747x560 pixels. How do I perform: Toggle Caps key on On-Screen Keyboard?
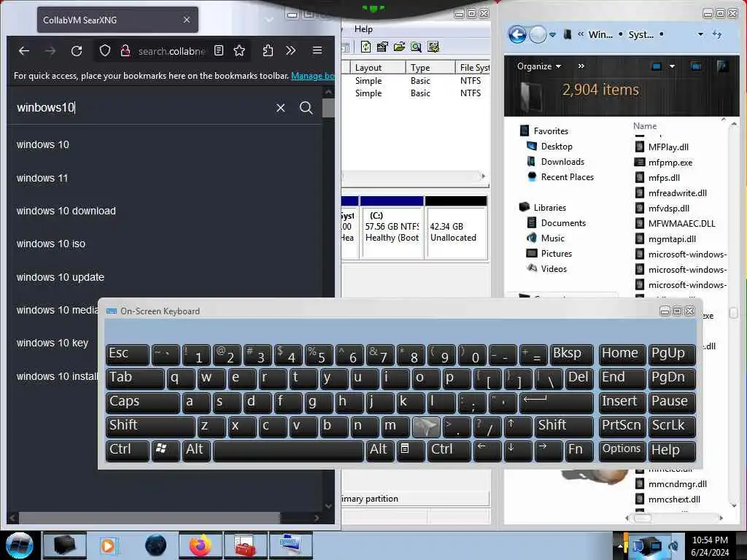[x=142, y=402]
